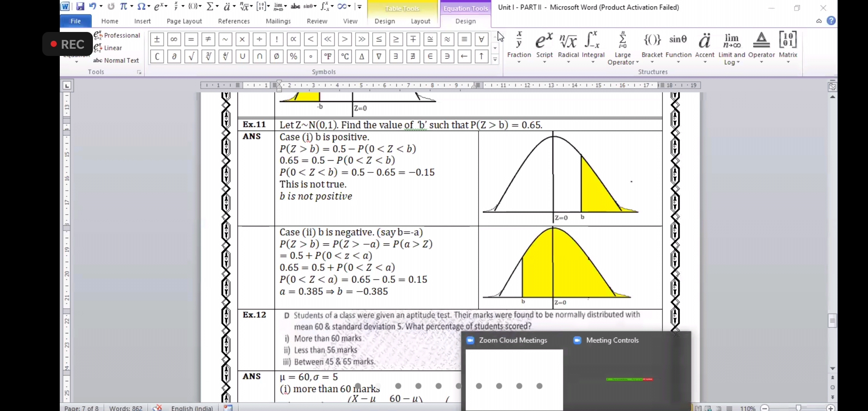Expand the Symbols gallery more arrow
This screenshot has height=411, width=868.
pos(495,60)
